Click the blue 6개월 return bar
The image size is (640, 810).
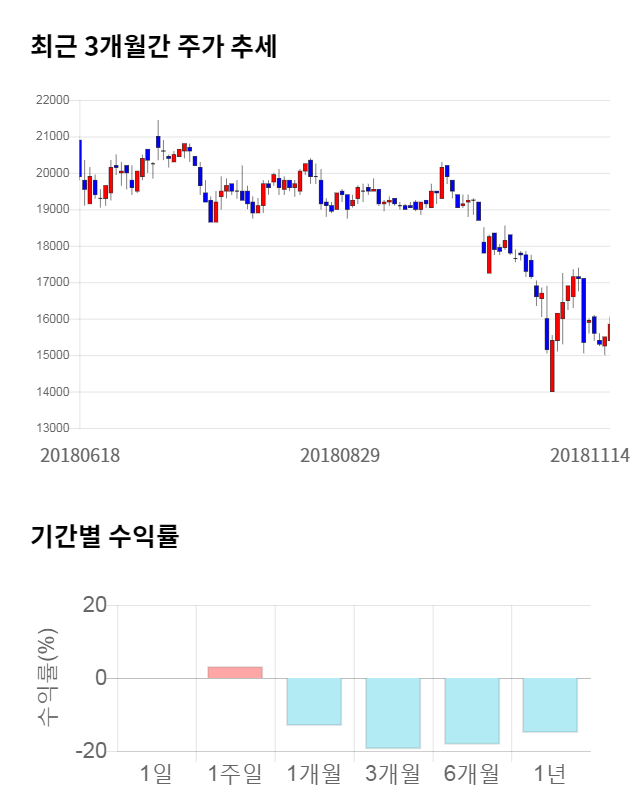tap(472, 711)
